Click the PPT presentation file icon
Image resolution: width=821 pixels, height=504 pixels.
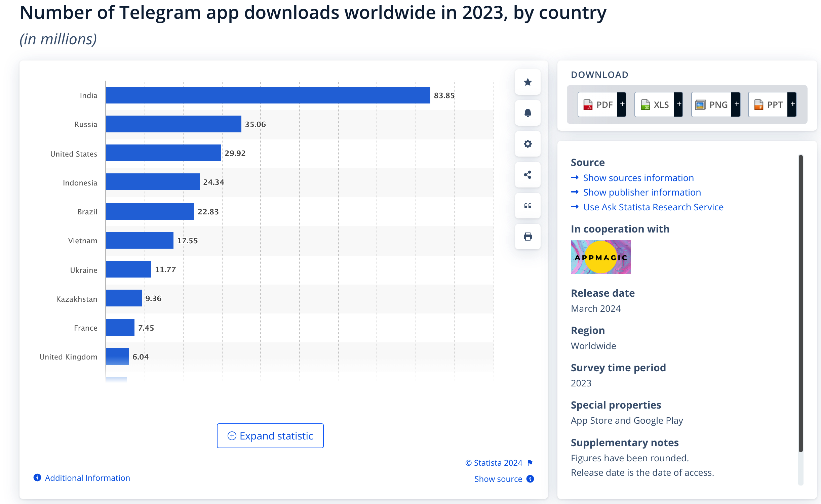click(758, 105)
